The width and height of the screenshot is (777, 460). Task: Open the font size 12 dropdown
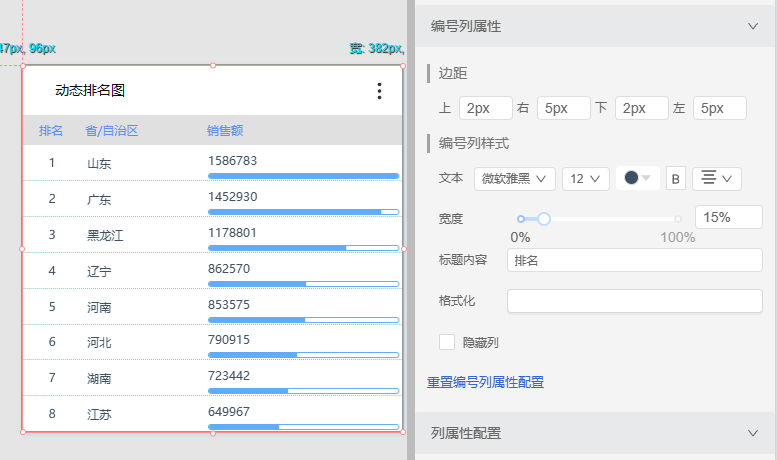(x=585, y=178)
